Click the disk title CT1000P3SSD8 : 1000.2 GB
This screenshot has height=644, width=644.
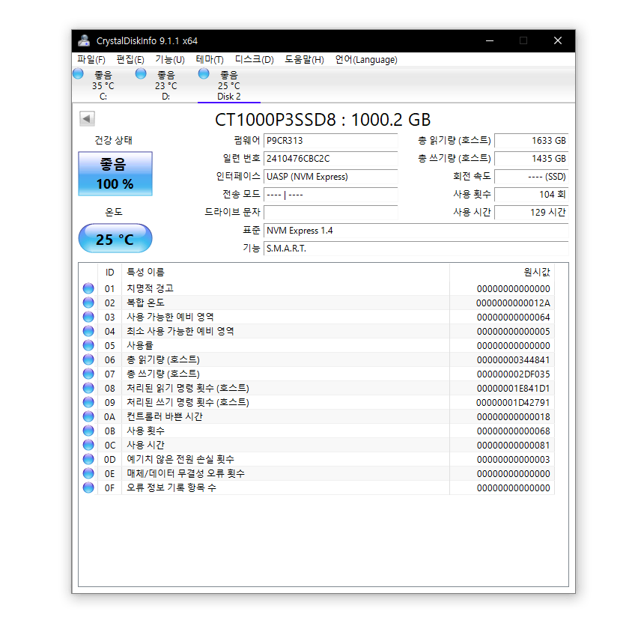pos(323,120)
